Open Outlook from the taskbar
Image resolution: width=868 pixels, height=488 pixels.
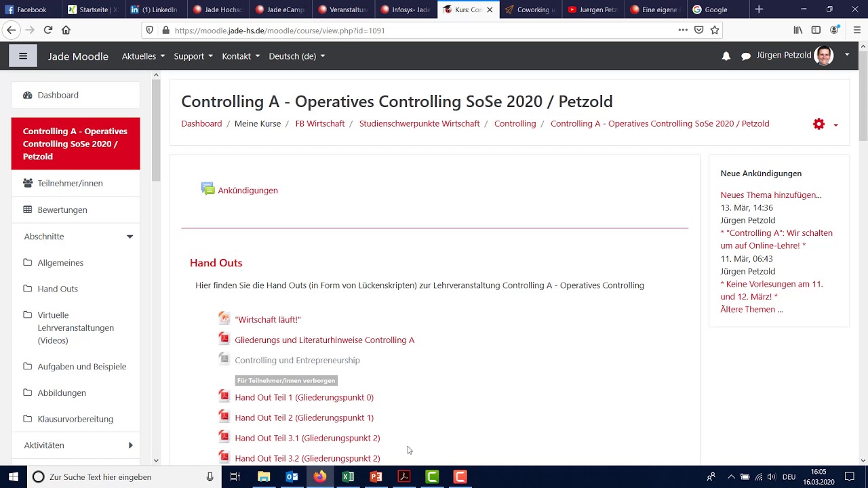coord(292,476)
